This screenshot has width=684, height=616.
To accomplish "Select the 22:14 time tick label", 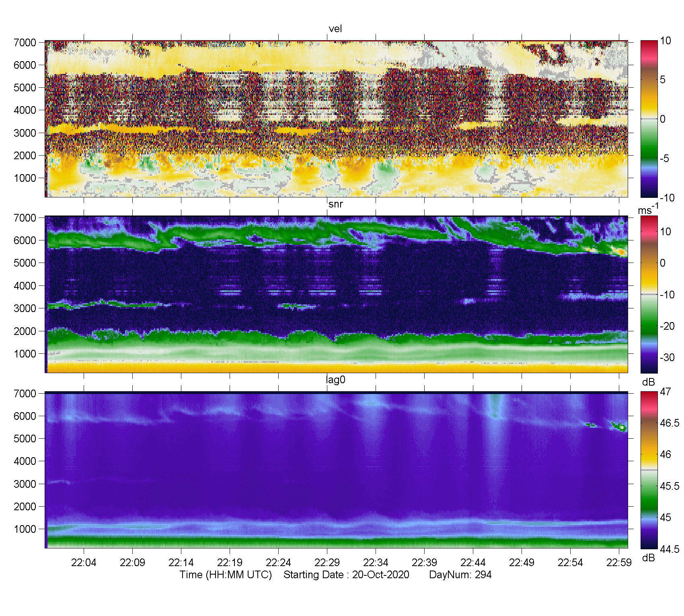I will tap(181, 563).
